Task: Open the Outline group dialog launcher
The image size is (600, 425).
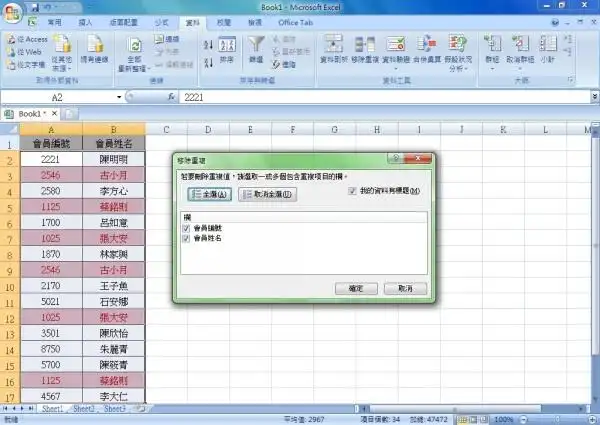Action: (570, 80)
